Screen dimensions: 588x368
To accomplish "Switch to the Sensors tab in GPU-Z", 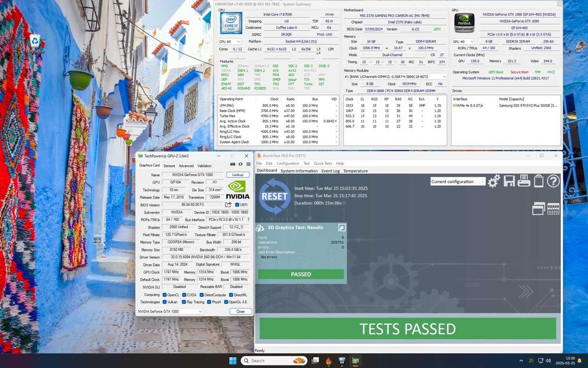I will (x=169, y=165).
